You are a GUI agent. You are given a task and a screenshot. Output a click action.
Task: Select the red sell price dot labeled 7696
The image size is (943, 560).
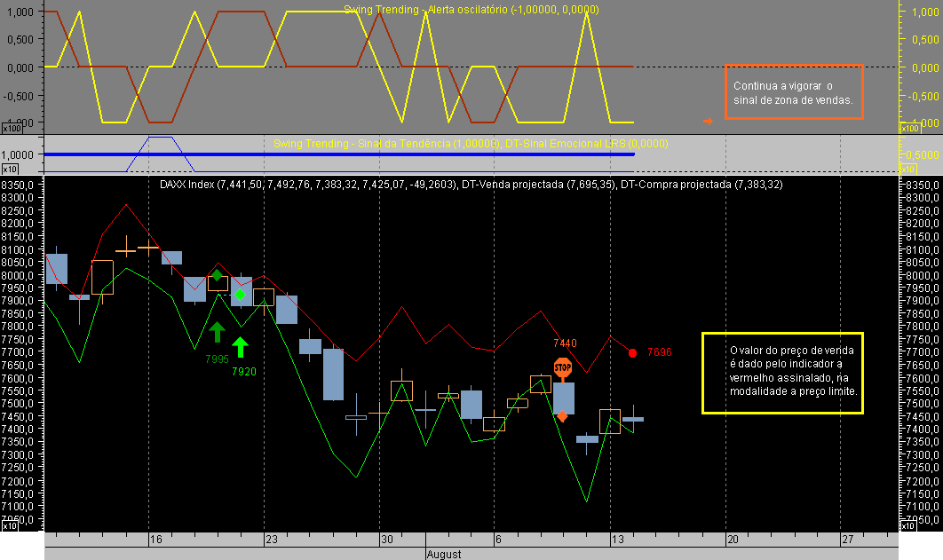click(x=632, y=353)
